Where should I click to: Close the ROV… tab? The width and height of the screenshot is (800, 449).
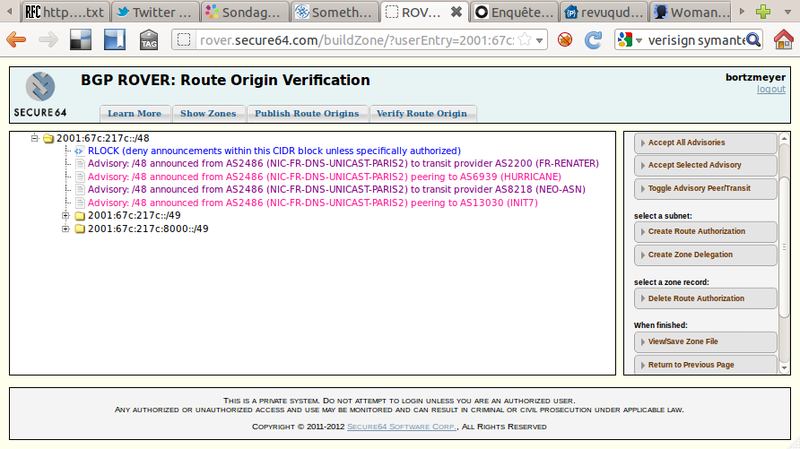(457, 12)
